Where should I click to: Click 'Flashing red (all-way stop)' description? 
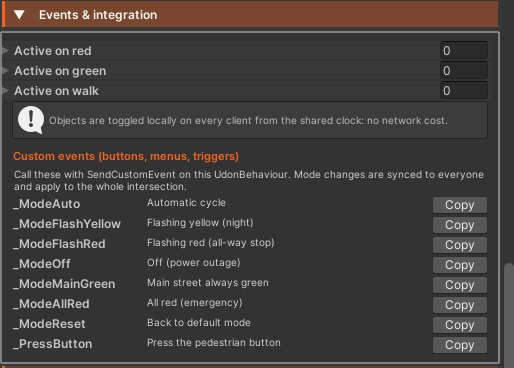pyautogui.click(x=211, y=243)
